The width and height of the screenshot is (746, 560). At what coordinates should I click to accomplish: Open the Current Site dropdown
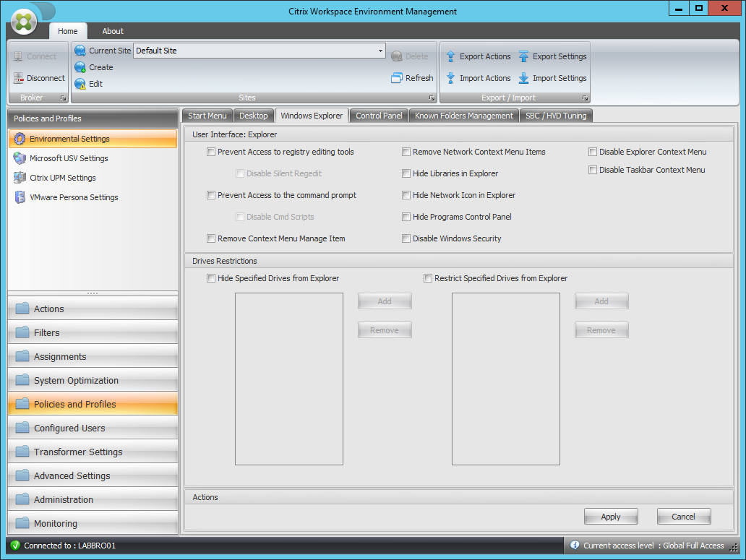380,51
